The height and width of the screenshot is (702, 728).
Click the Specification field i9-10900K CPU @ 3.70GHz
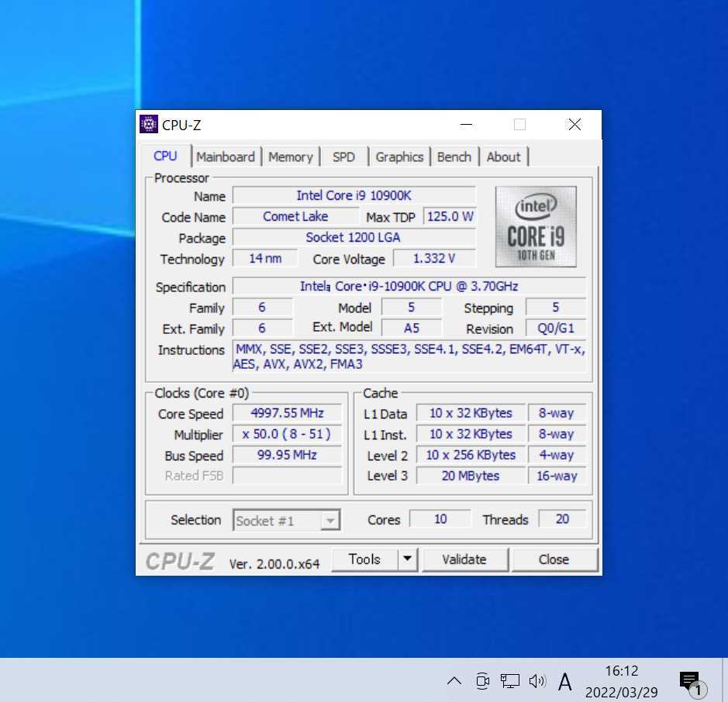409,286
